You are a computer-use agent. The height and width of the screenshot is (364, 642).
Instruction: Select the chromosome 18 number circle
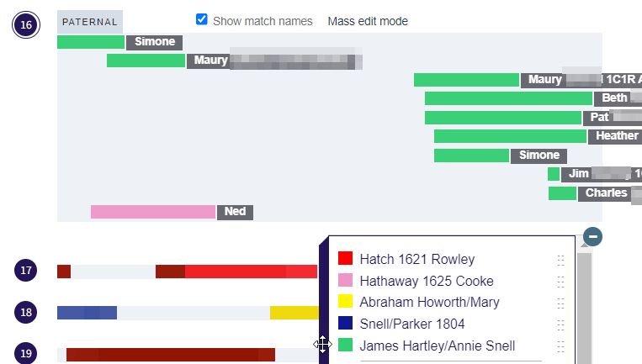[26, 313]
